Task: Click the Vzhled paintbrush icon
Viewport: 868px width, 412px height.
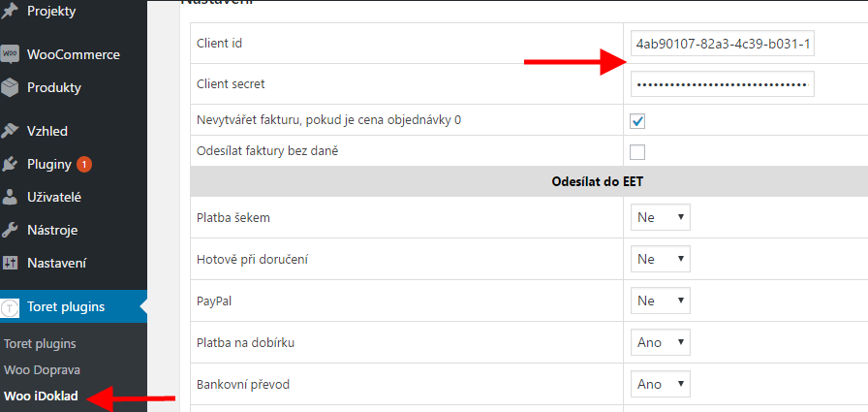Action: point(10,131)
